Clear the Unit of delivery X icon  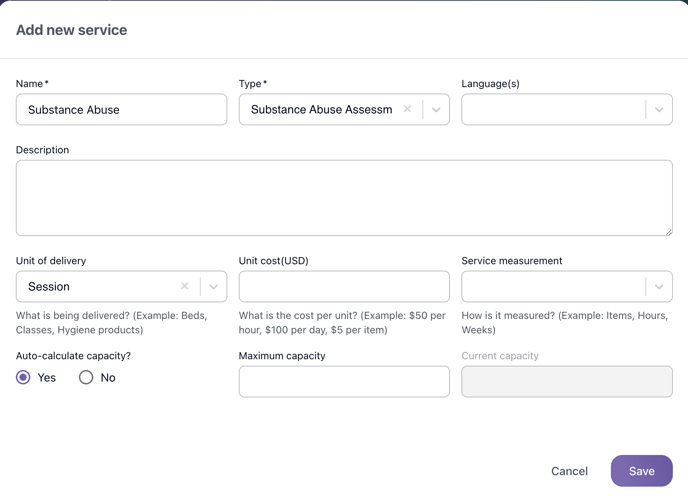184,286
